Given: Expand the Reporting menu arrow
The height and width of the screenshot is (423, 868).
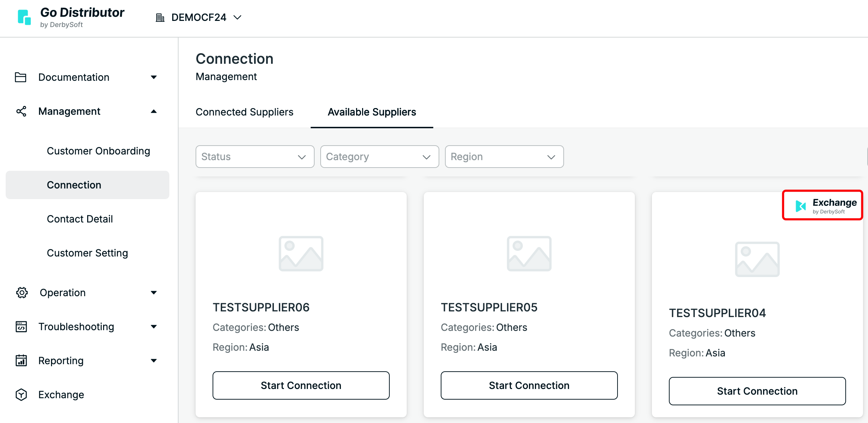Looking at the screenshot, I should (x=154, y=361).
